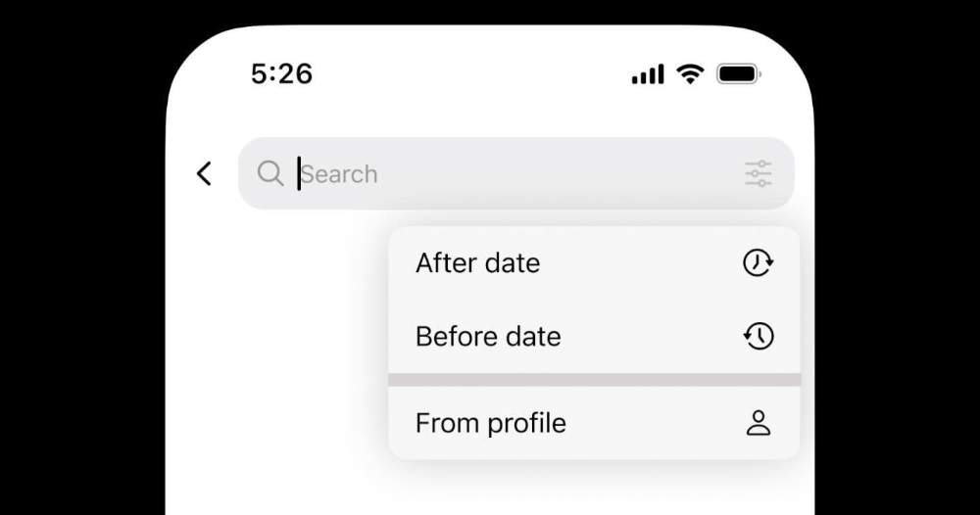Screen dimensions: 980x515
Task: Click the From profile person icon
Action: [x=759, y=423]
